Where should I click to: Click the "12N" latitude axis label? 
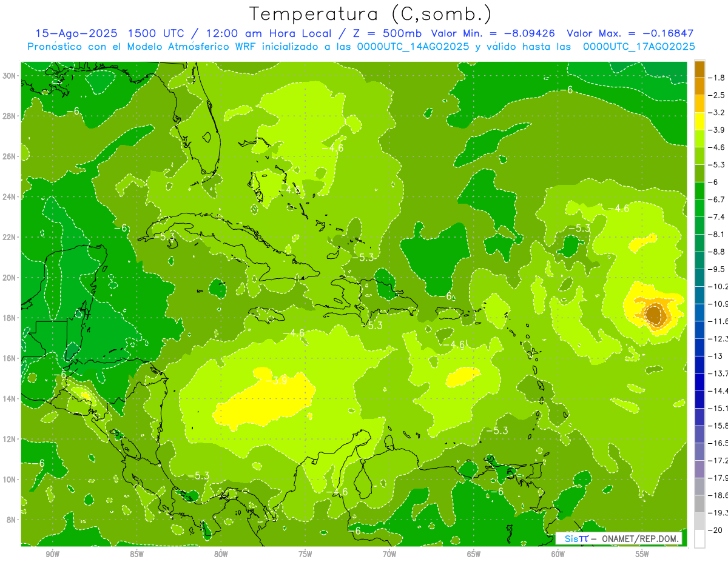coord(10,439)
